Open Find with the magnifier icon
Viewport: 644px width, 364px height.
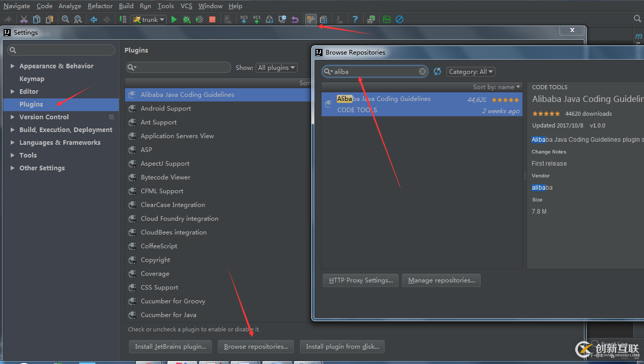tap(65, 19)
